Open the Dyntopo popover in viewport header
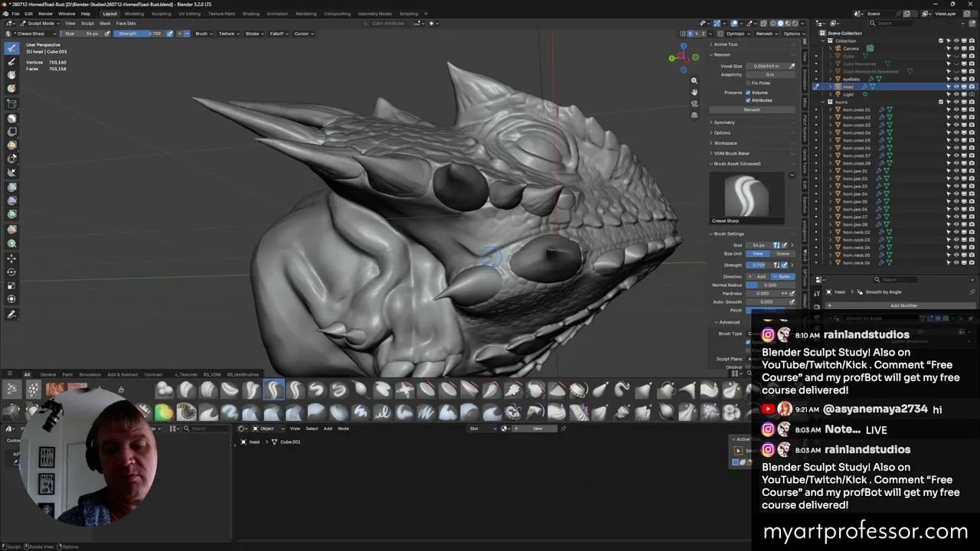Viewport: 980px width, 551px height. click(x=737, y=34)
